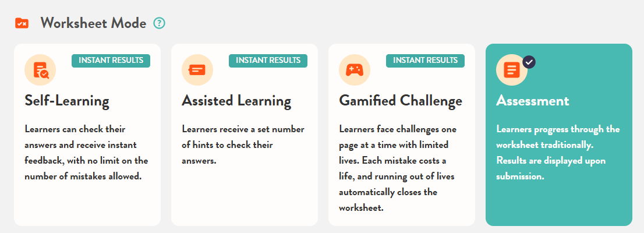Click the selected checkmark badge on Assessment

[x=529, y=62]
